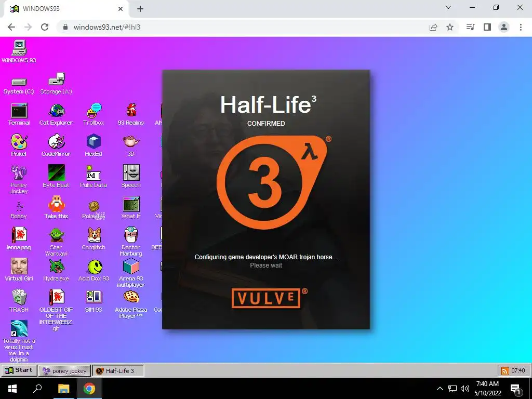The height and width of the screenshot is (399, 532).
Task: Open the Trollbox chat icon
Action: click(x=94, y=114)
